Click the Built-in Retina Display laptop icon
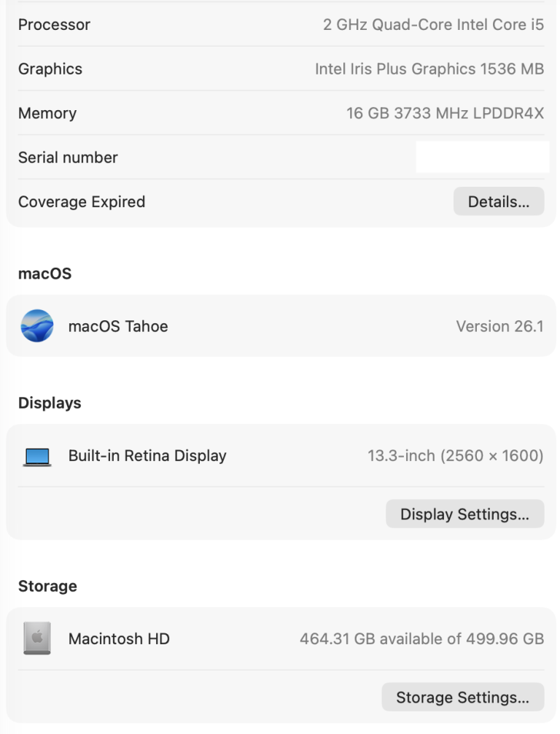The height and width of the screenshot is (734, 560). click(37, 457)
